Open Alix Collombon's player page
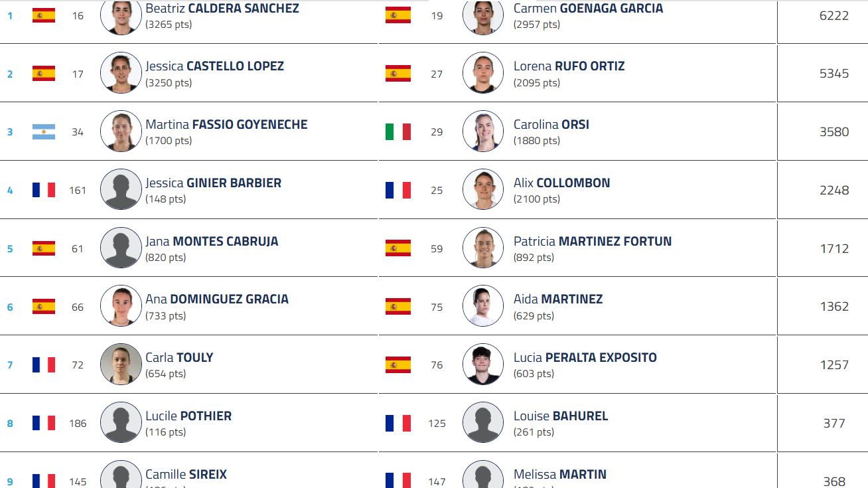The width and height of the screenshot is (868, 488). point(561,183)
